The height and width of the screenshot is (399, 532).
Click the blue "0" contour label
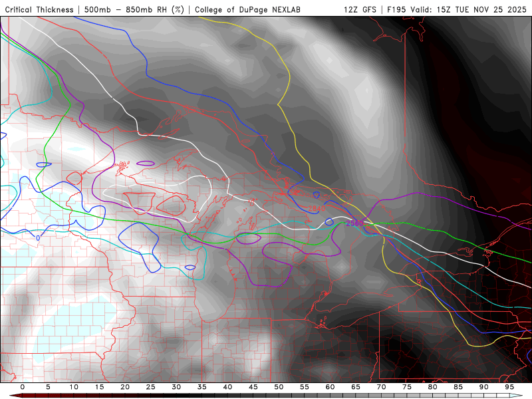click(x=38, y=238)
